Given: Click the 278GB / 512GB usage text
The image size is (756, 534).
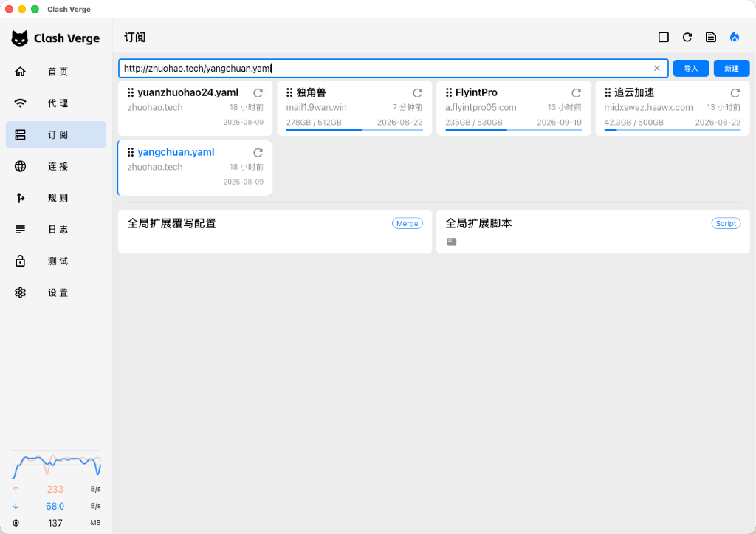Looking at the screenshot, I should tap(314, 123).
